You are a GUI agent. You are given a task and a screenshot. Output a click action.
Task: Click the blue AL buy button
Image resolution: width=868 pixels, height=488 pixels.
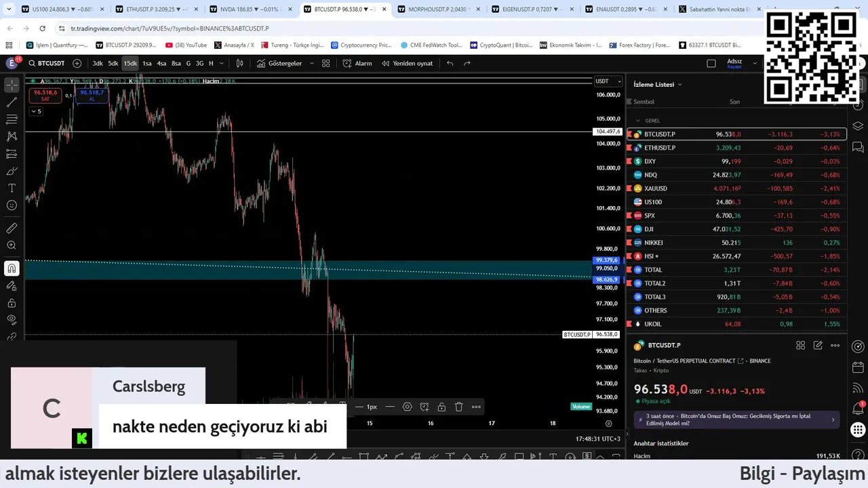point(92,96)
